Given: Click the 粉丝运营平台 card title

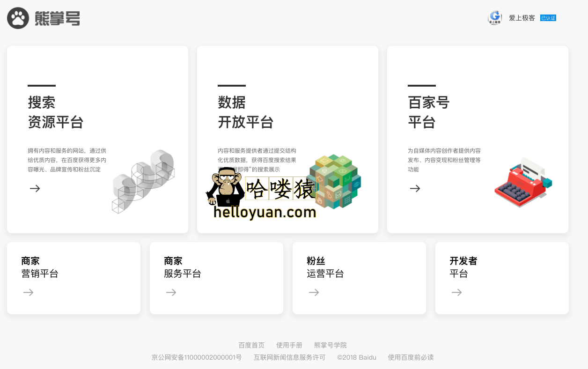Looking at the screenshot, I should click(325, 267).
